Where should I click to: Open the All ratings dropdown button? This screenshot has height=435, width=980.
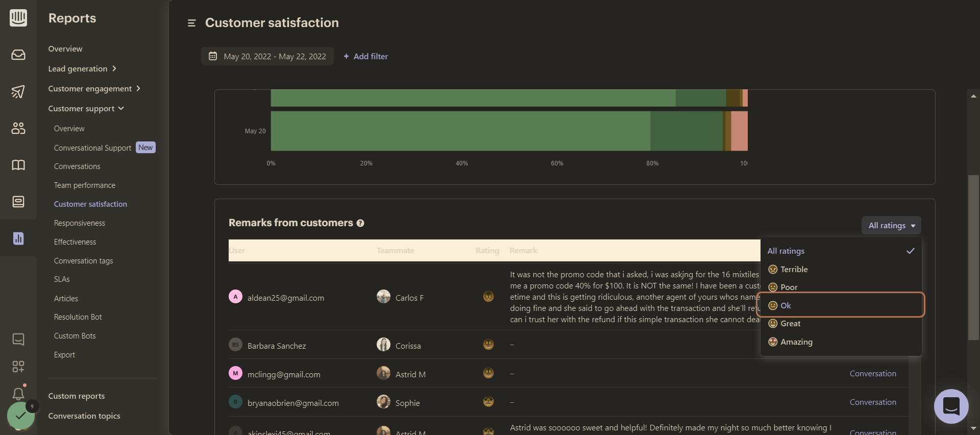[891, 225]
